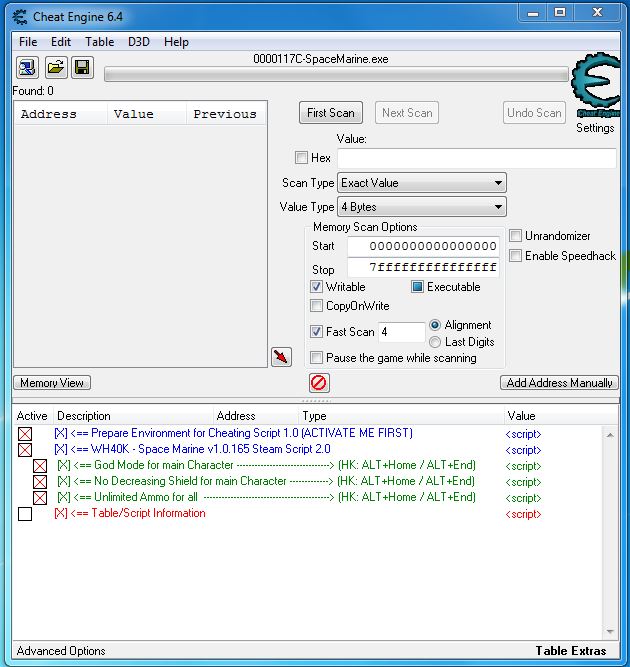Click the red arrow add-to-list icon
Viewport: 630px width, 667px height.
tap(281, 356)
